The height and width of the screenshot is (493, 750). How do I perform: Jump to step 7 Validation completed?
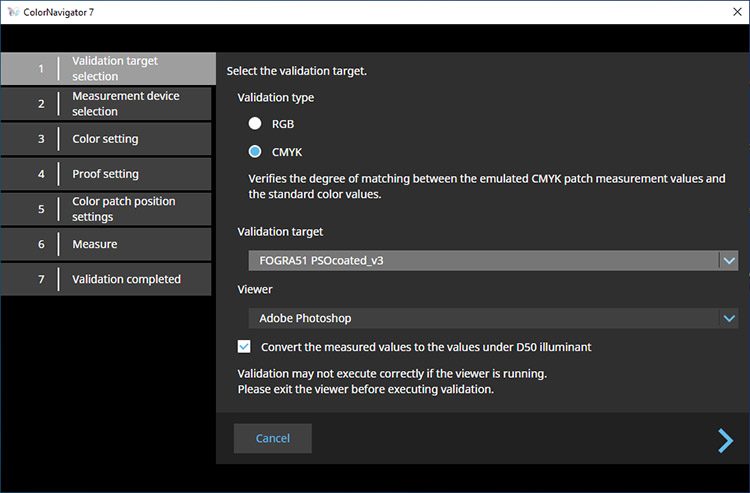[106, 279]
